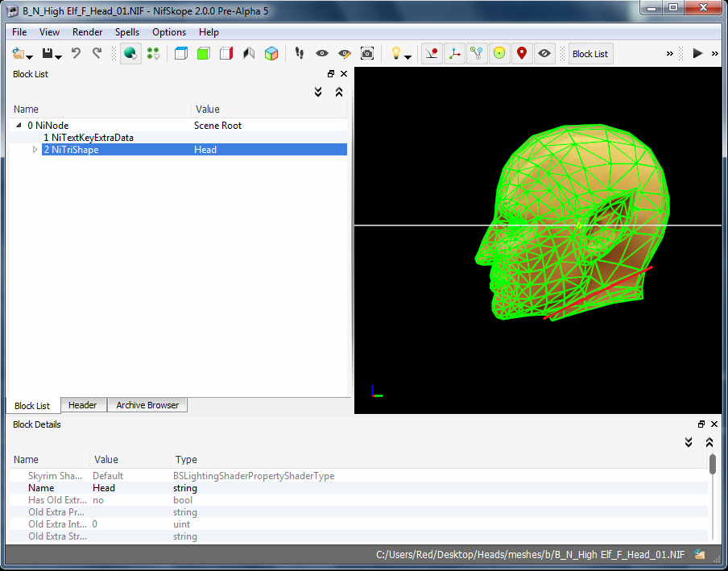Click the save floppy disk icon
This screenshot has width=728, height=571.
[x=48, y=54]
